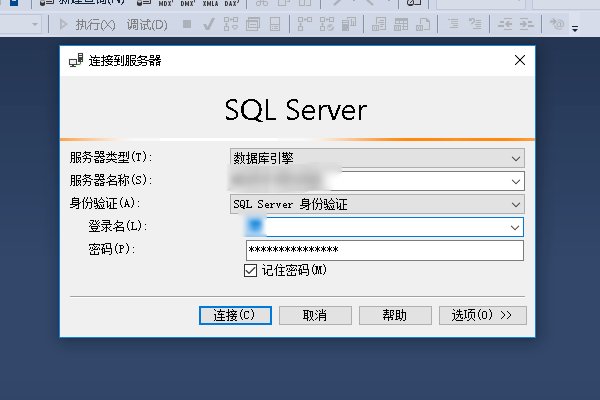The height and width of the screenshot is (400, 600).
Task: Include live query statistics icon
Action: pos(327,24)
